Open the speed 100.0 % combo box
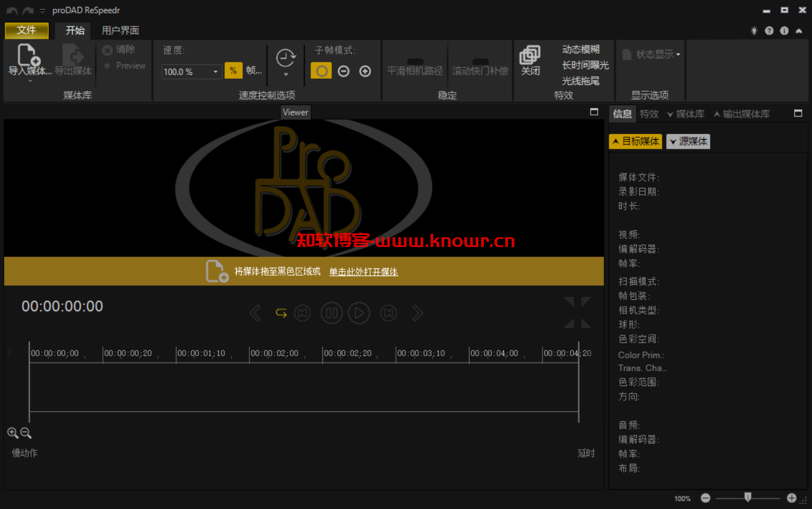The width and height of the screenshot is (812, 509). 191,71
